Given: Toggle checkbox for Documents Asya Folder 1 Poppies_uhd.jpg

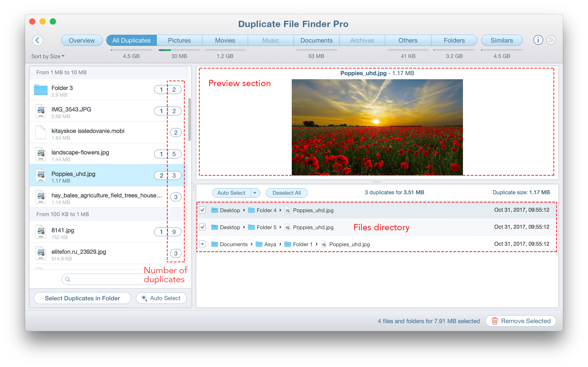Looking at the screenshot, I should [x=202, y=244].
